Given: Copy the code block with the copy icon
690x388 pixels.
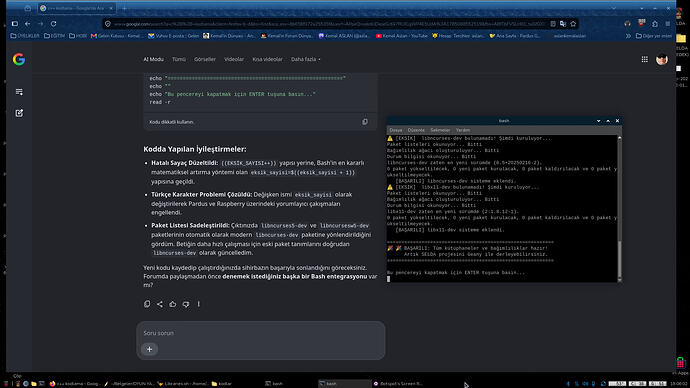Looking at the screenshot, I should tap(365, 122).
